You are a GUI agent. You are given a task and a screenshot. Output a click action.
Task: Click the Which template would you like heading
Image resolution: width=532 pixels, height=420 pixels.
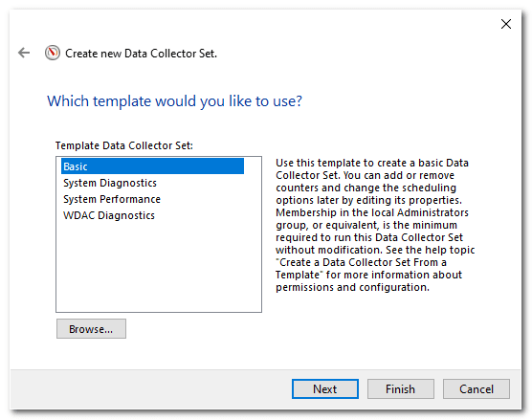[x=174, y=101]
